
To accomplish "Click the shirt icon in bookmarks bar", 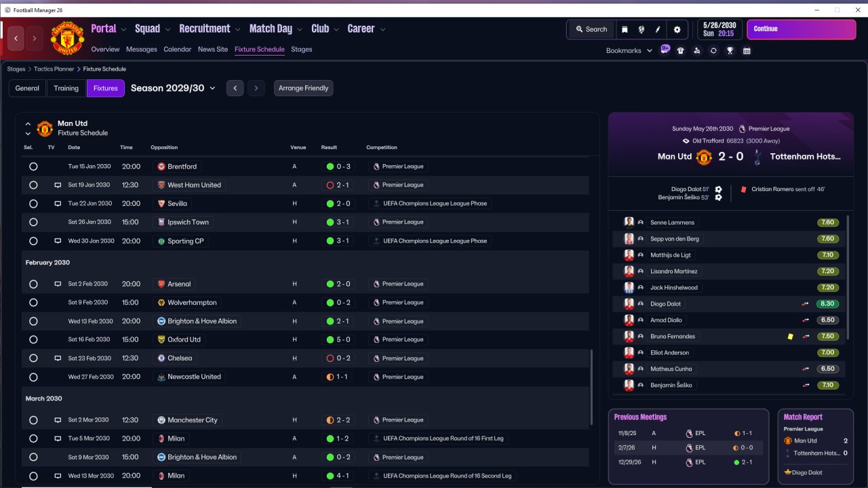I will point(681,50).
